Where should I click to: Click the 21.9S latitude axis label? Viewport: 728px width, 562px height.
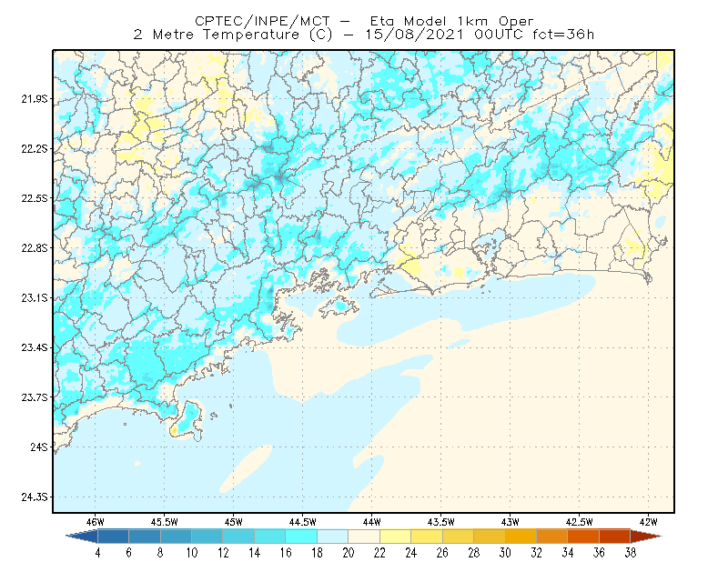(x=35, y=99)
